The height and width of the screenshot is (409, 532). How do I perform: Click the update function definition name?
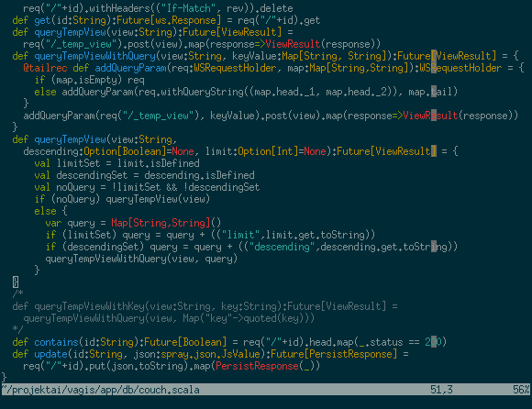point(50,354)
